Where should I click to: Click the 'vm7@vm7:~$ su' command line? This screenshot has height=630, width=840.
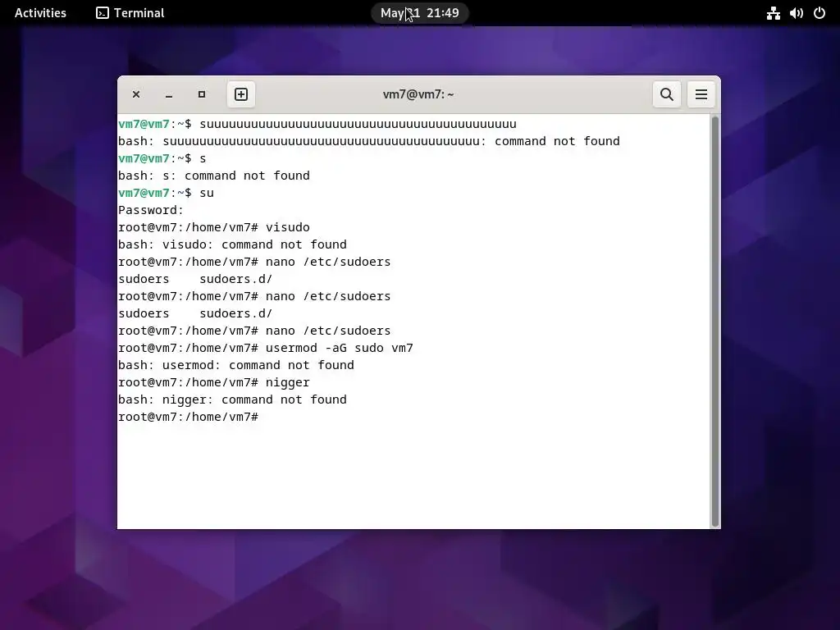point(166,192)
